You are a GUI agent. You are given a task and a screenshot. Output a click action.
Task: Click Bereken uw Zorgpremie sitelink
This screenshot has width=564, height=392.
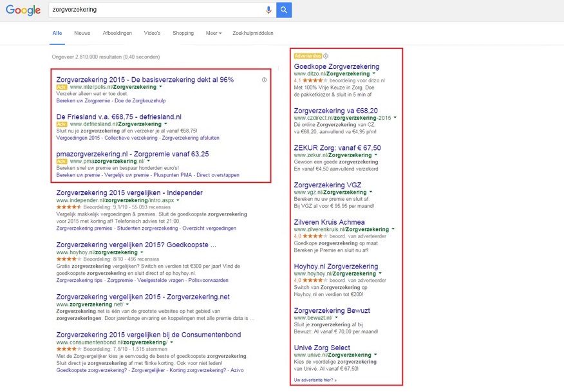point(83,100)
